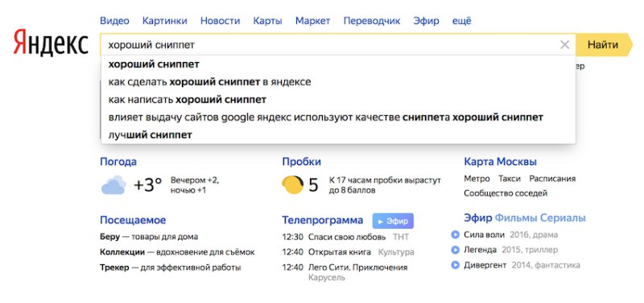Open the blue Эфир play badge
Image resolution: width=644 pixels, height=303 pixels.
(393, 221)
